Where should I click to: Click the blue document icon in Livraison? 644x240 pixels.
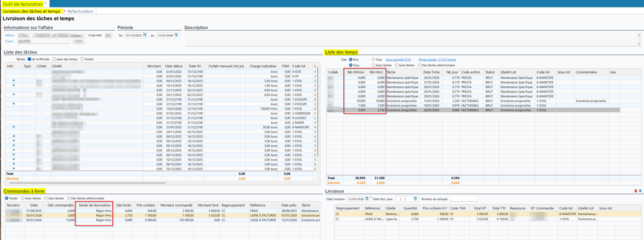[640, 191]
